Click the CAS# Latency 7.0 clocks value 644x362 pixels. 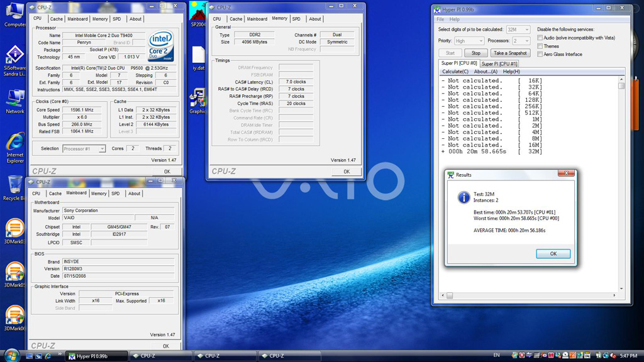click(296, 82)
